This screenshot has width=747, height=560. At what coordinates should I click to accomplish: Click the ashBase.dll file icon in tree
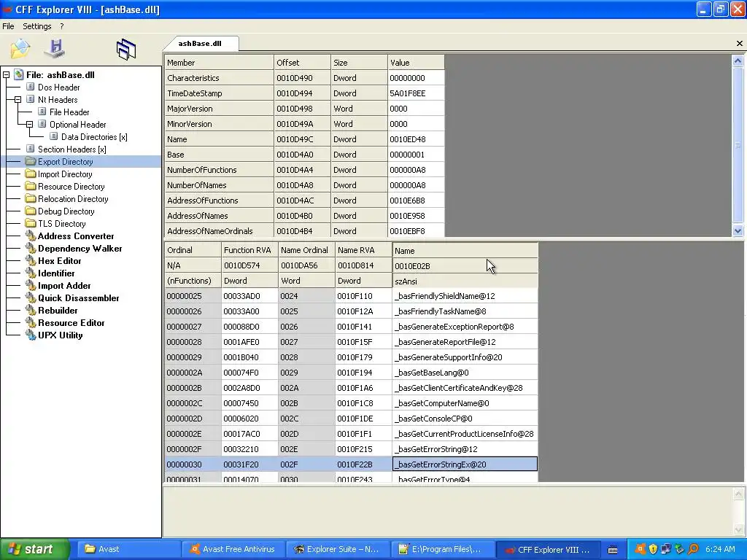(x=18, y=75)
